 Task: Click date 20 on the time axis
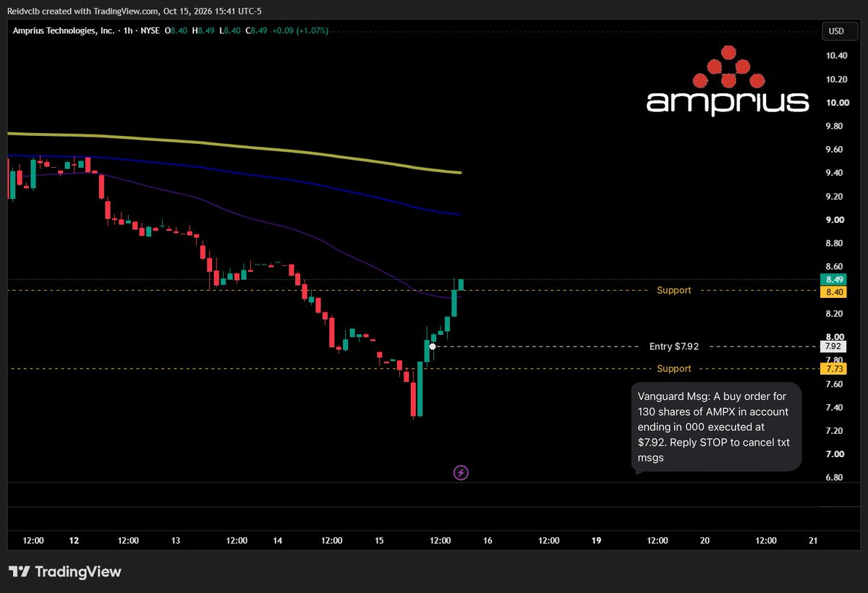(x=705, y=540)
